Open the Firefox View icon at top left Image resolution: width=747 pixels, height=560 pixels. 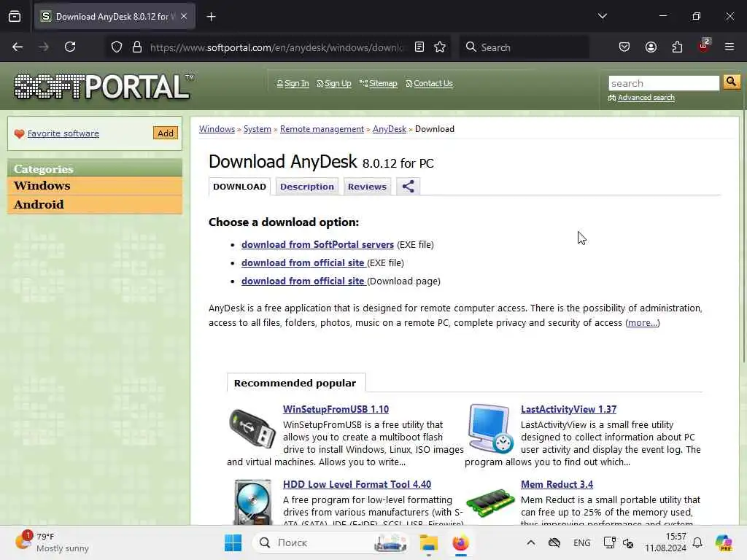pos(15,17)
